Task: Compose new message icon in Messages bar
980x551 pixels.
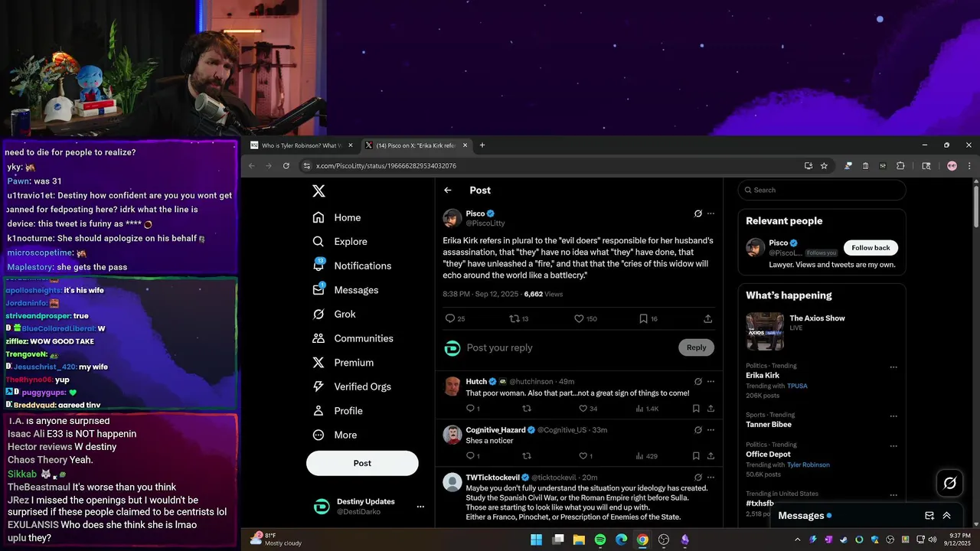Action: (x=929, y=516)
